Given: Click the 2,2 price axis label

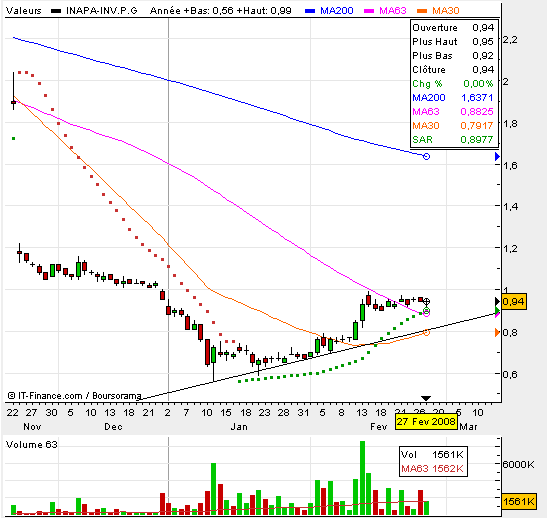Looking at the screenshot, I should pyautogui.click(x=510, y=40).
